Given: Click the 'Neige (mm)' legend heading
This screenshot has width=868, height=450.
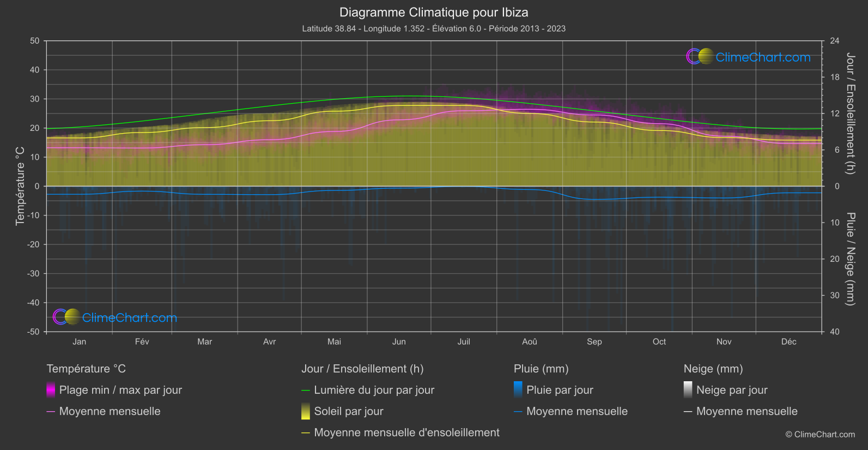Looking at the screenshot, I should (713, 369).
